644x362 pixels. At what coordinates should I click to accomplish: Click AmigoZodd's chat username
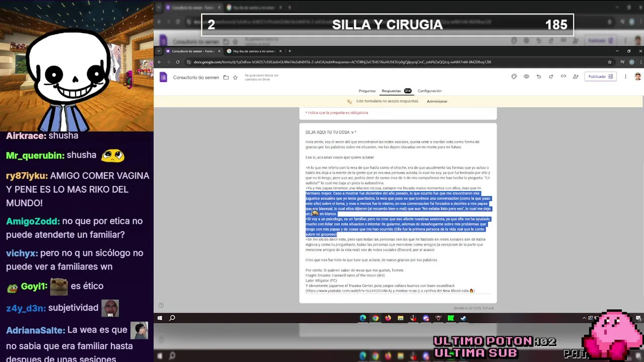33,221
